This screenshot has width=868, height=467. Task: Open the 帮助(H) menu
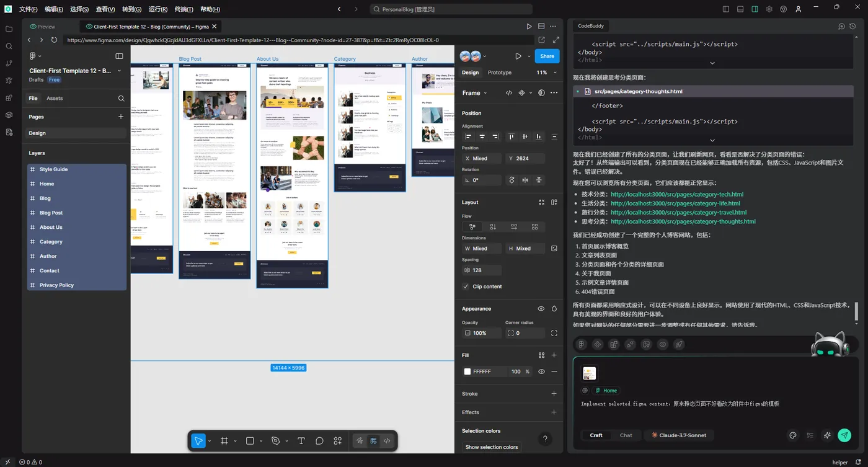tap(210, 9)
